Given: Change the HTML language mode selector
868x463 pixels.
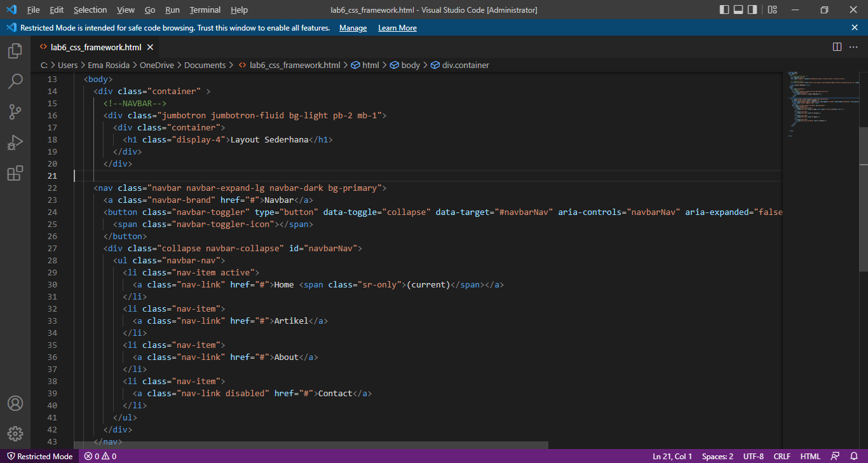Looking at the screenshot, I should click(x=810, y=456).
